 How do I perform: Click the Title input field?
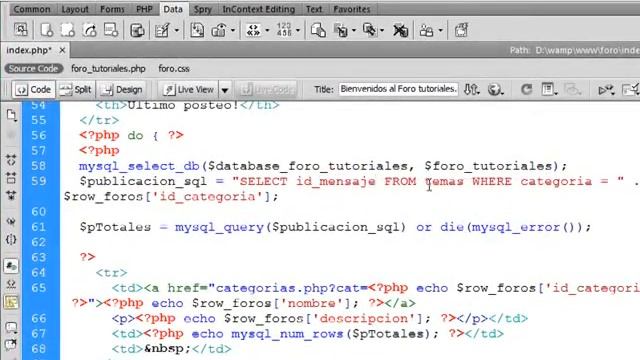398,89
